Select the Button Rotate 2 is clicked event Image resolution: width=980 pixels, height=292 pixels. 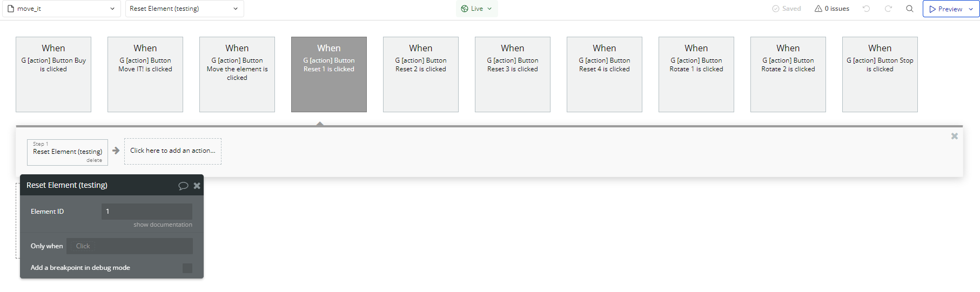coord(788,74)
